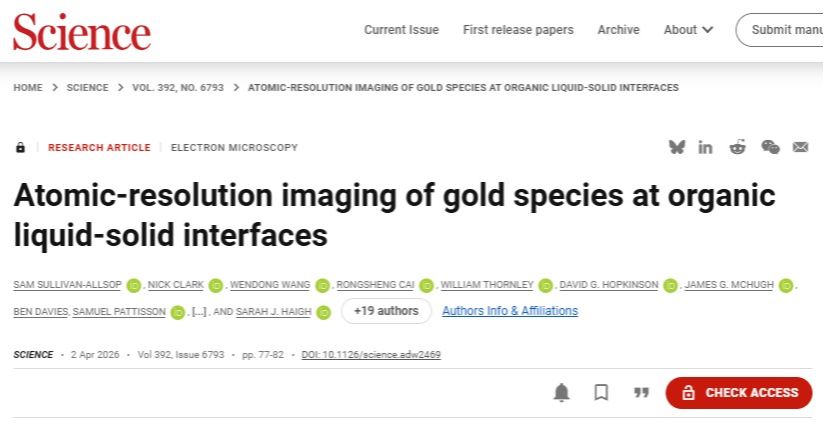This screenshot has height=428, width=824.
Task: Expand the truncated authors ellipsis
Action: pos(200,312)
